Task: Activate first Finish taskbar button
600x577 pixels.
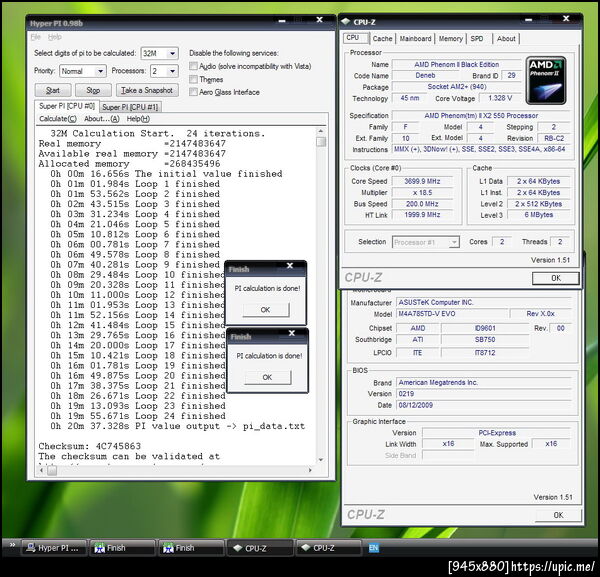Action: tap(122, 548)
